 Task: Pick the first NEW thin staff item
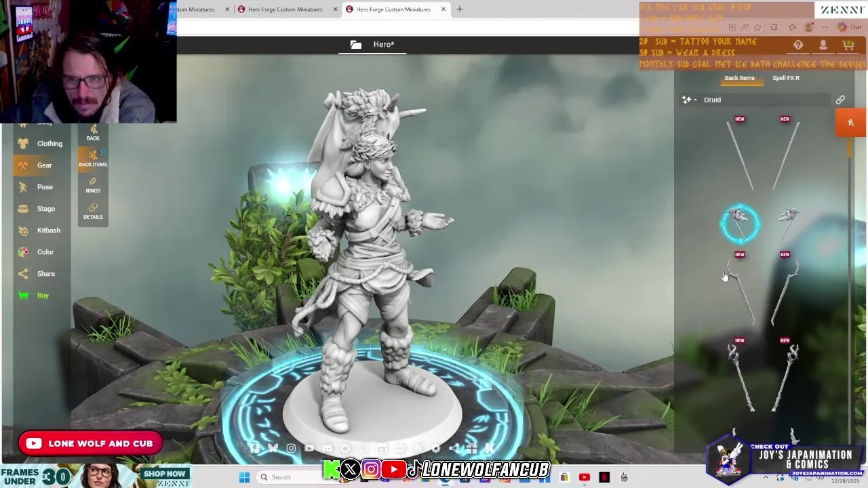[740, 155]
